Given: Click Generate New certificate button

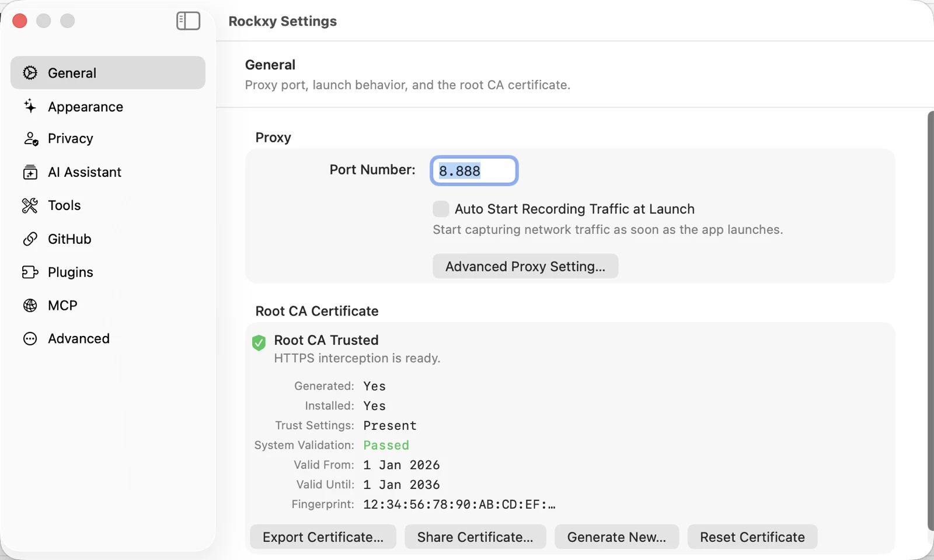Looking at the screenshot, I should click(x=616, y=537).
